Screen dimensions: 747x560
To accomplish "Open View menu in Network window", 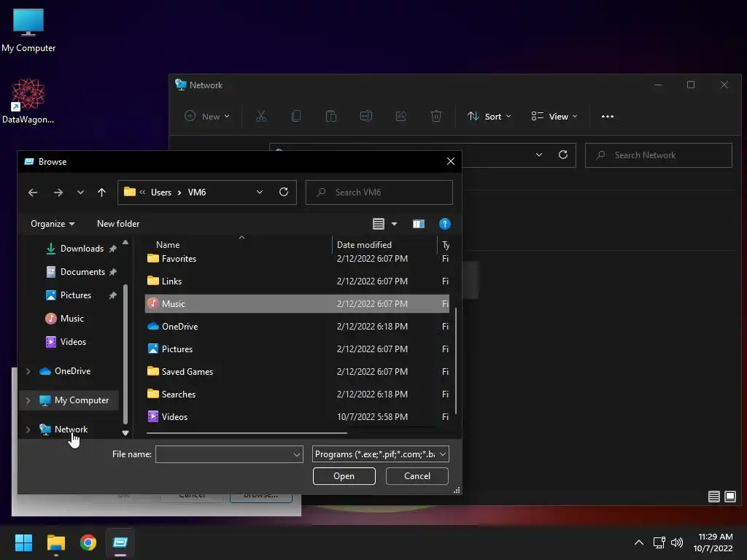I will (554, 117).
